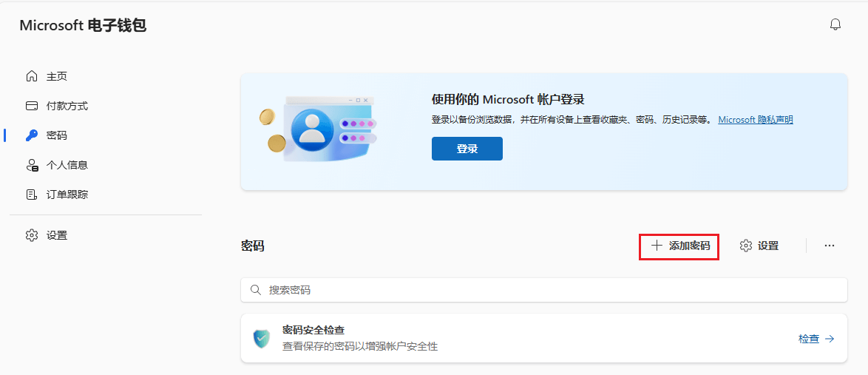
Task: Click the 查看保存的密码以增强帐户安全性 description
Action: pos(360,347)
